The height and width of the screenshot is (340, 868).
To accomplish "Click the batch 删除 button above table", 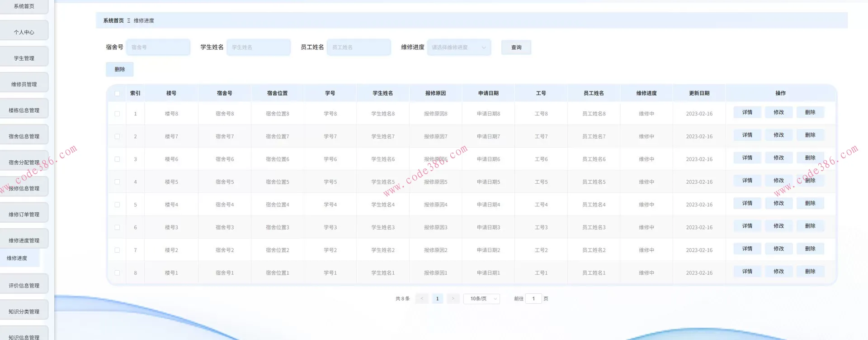I will pos(119,69).
